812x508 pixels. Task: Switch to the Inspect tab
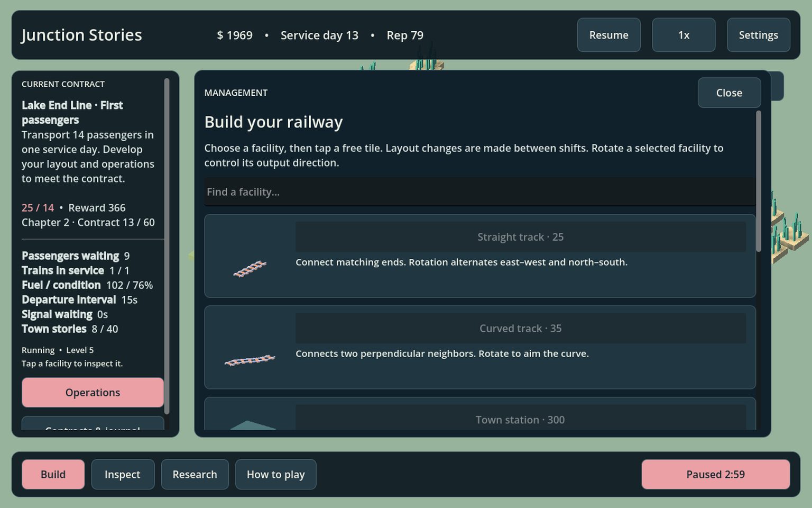pyautogui.click(x=123, y=474)
